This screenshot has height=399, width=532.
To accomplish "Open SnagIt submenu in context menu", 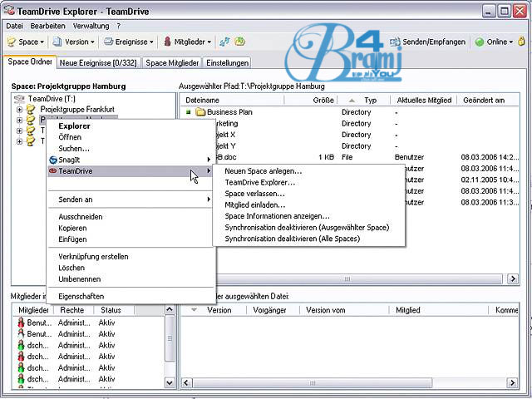I will [131, 160].
